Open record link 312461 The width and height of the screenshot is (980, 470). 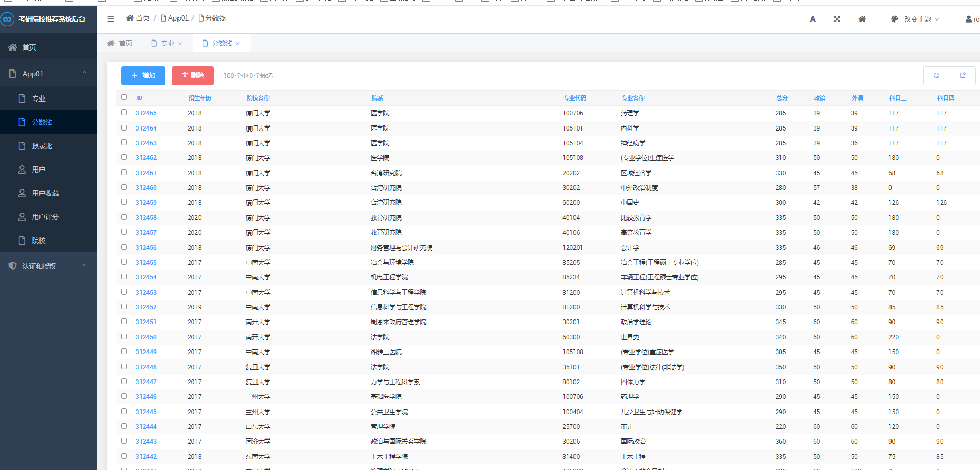click(x=146, y=173)
